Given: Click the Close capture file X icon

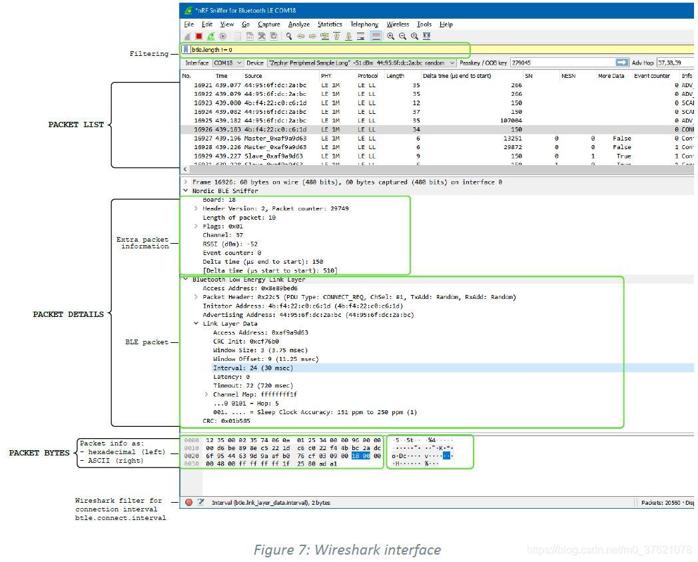Looking at the screenshot, I should pyautogui.click(x=262, y=37).
